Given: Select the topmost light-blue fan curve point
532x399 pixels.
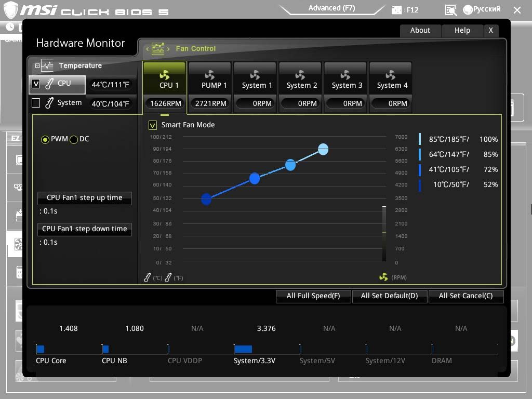Looking at the screenshot, I should [x=323, y=149].
